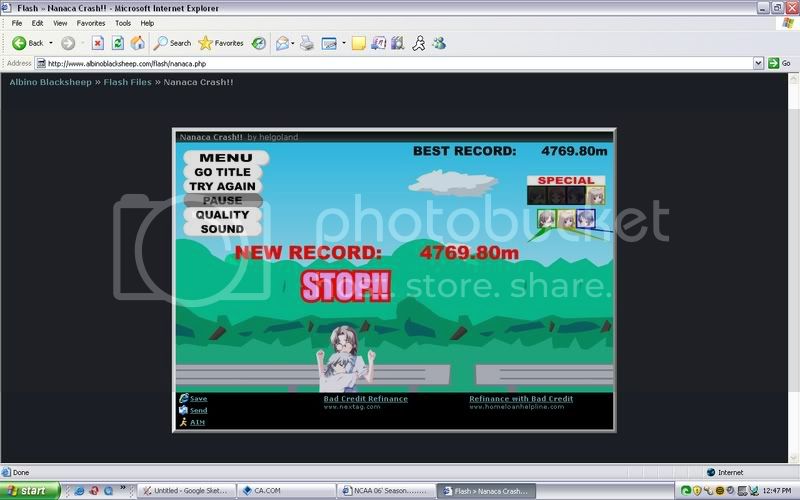Click the MENU button in the game
Viewport: 800px width, 500px height.
point(226,158)
